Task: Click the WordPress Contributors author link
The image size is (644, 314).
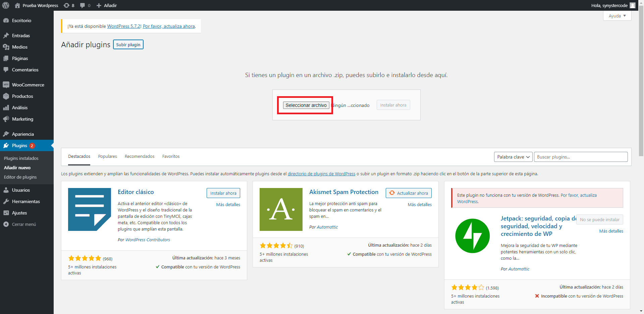Action: click(148, 240)
